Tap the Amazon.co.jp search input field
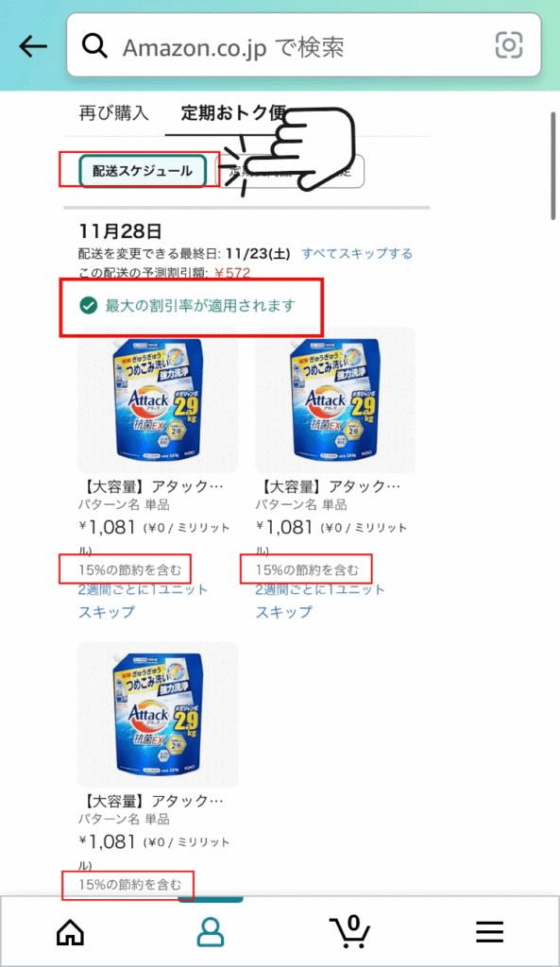Image resolution: width=560 pixels, height=967 pixels. coord(236,44)
